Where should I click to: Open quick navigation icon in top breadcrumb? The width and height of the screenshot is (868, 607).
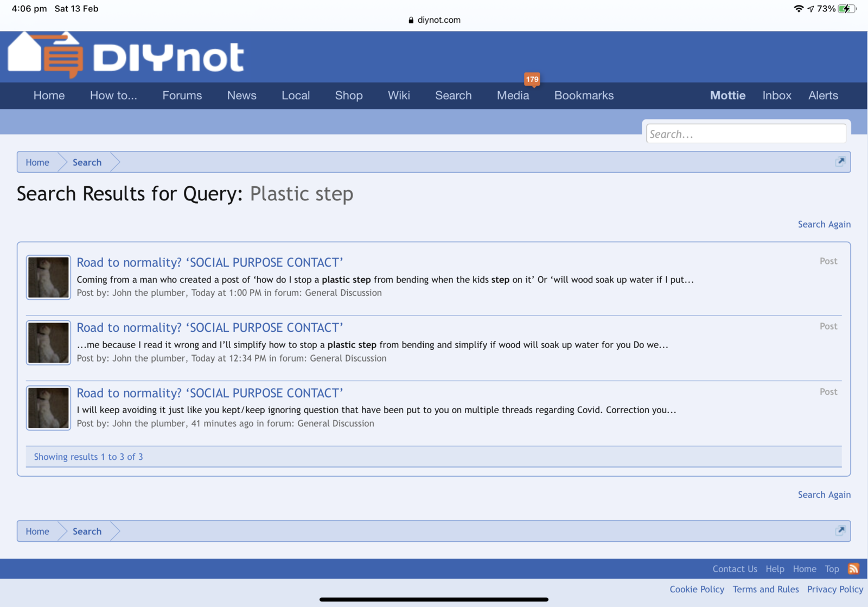pos(840,161)
